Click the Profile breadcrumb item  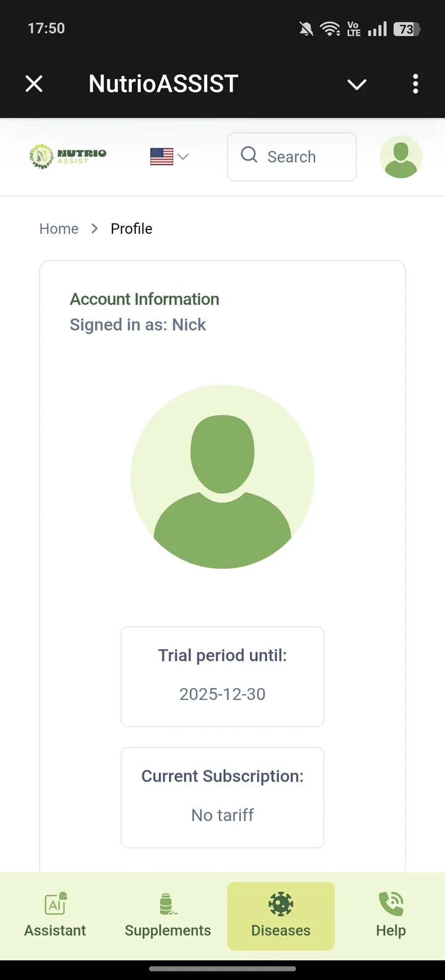point(131,229)
